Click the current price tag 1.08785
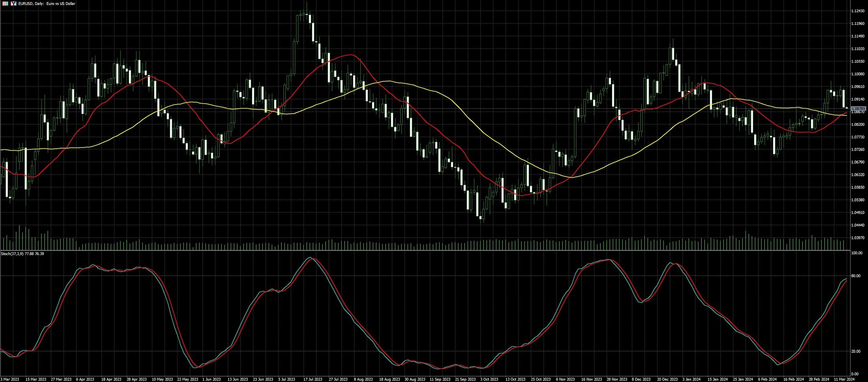The image size is (868, 382). (859, 108)
